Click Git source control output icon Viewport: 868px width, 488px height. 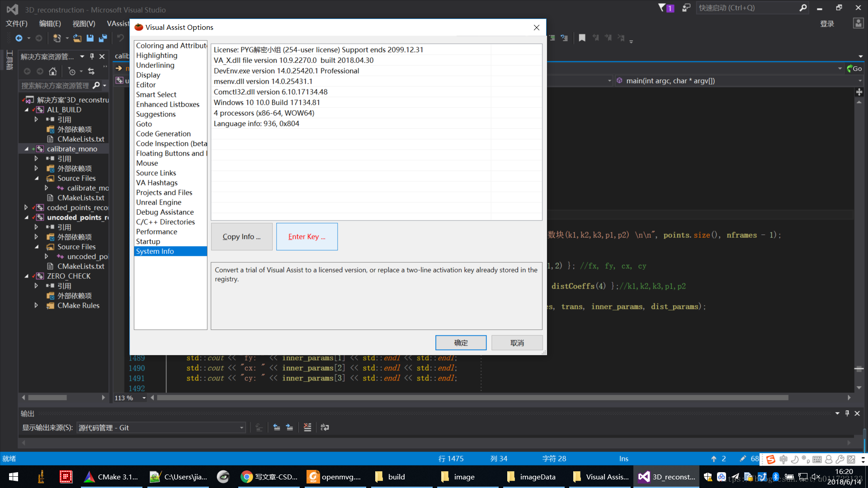click(259, 427)
